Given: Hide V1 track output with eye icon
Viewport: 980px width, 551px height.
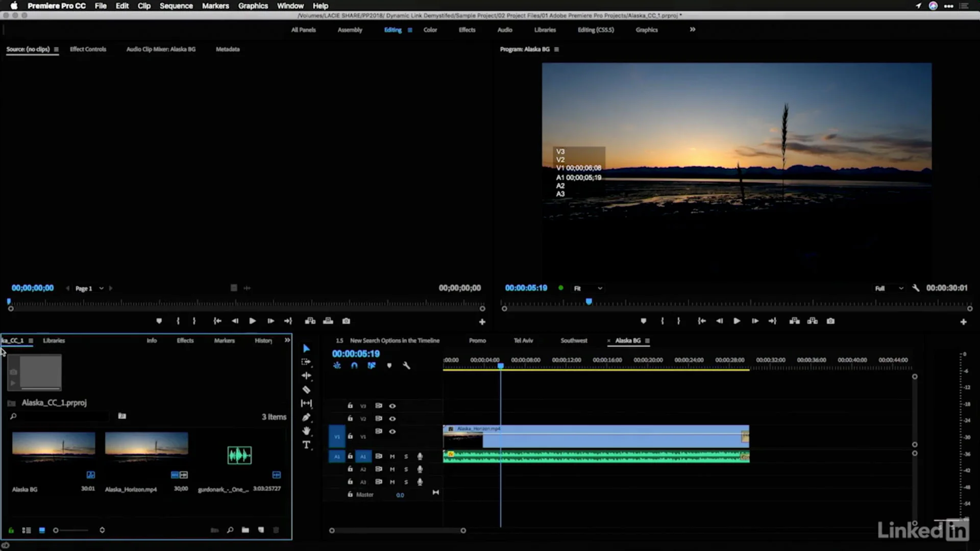Looking at the screenshot, I should [393, 432].
